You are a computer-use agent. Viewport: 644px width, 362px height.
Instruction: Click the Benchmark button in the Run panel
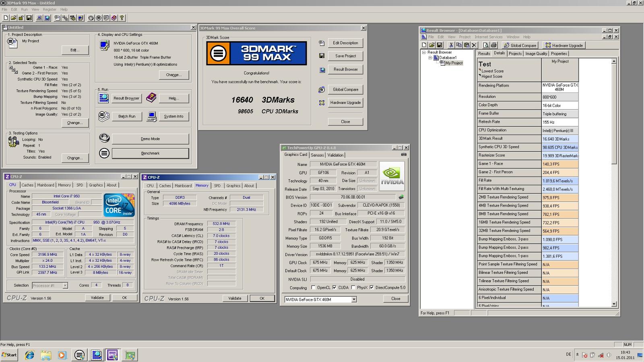[150, 153]
